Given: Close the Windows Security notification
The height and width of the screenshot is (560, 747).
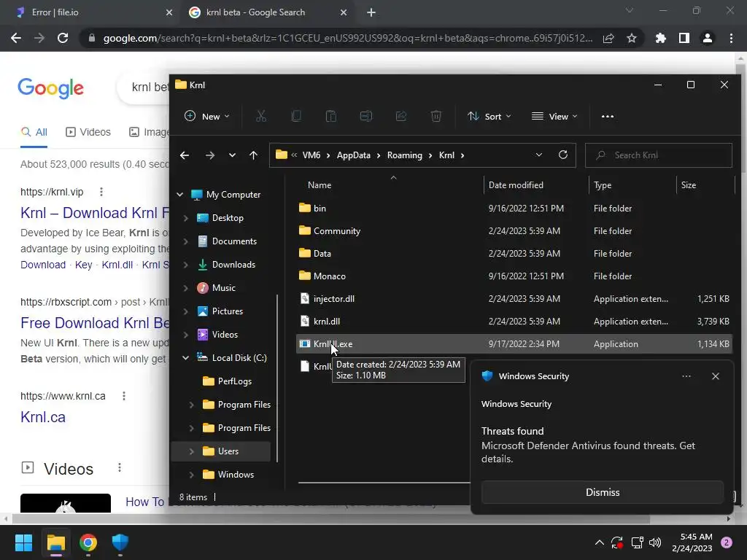Looking at the screenshot, I should 716,376.
